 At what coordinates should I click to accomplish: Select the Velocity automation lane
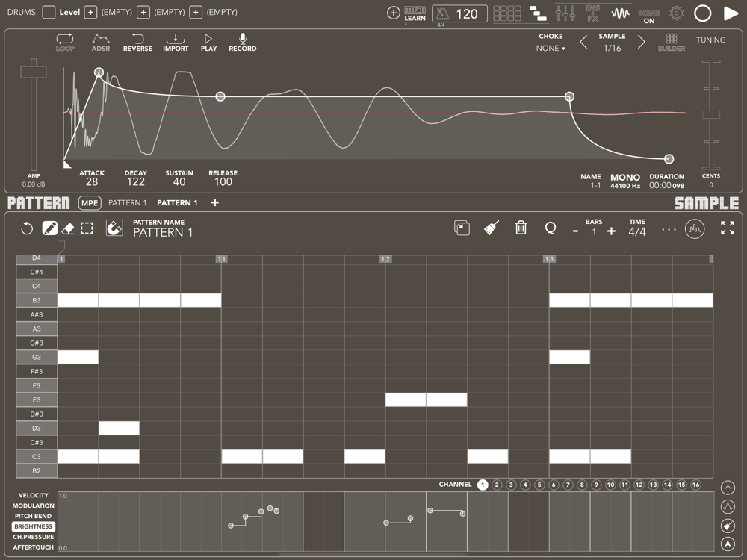(34, 495)
